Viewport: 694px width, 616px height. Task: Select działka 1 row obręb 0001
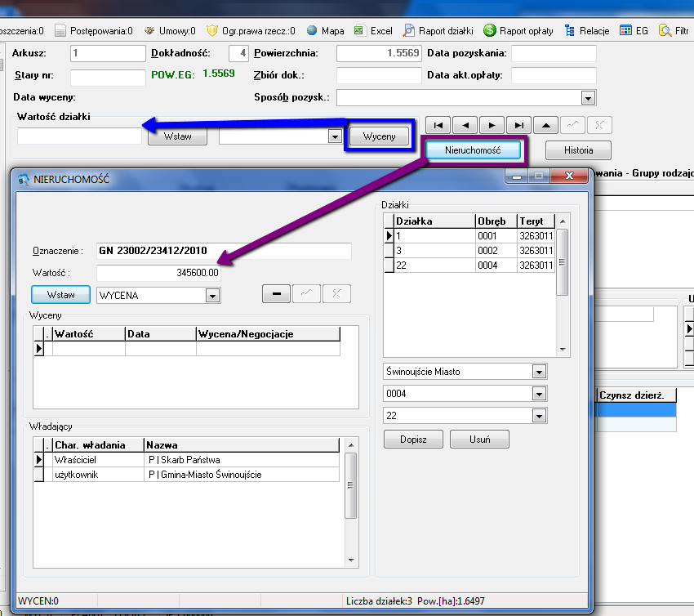tap(469, 235)
